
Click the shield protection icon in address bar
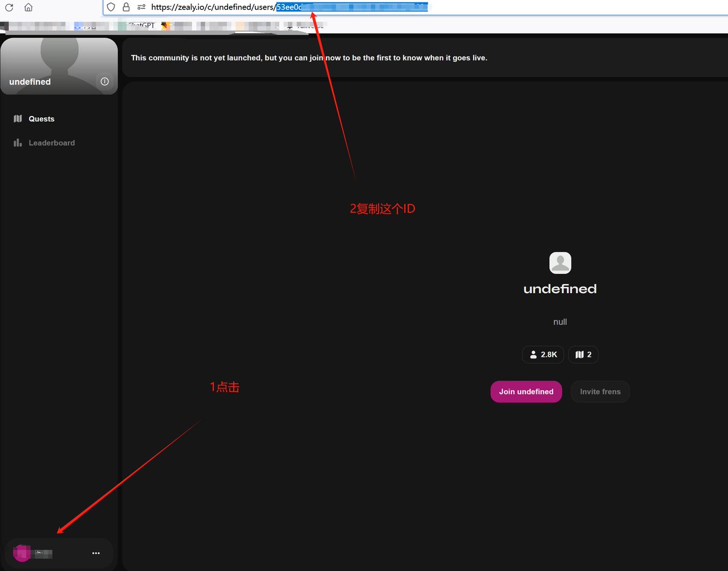point(110,7)
